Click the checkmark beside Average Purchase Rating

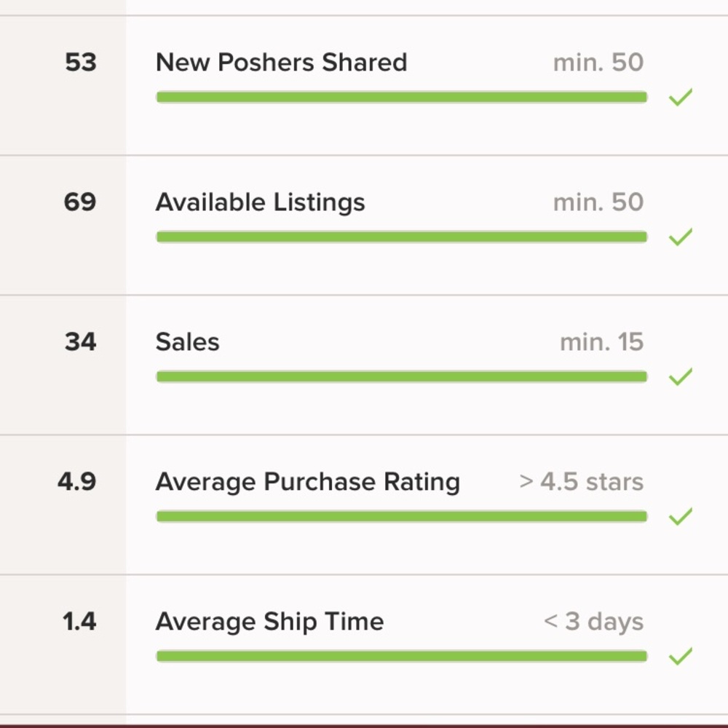click(x=681, y=515)
